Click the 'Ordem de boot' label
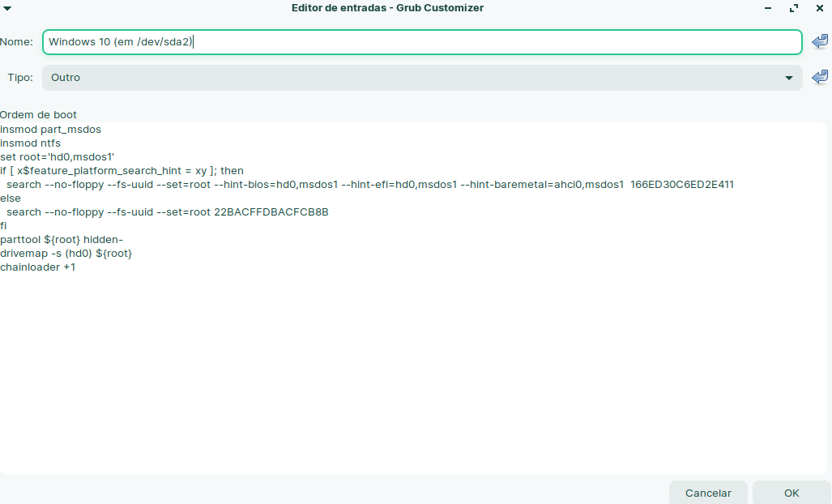Image resolution: width=832 pixels, height=504 pixels. 38,114
